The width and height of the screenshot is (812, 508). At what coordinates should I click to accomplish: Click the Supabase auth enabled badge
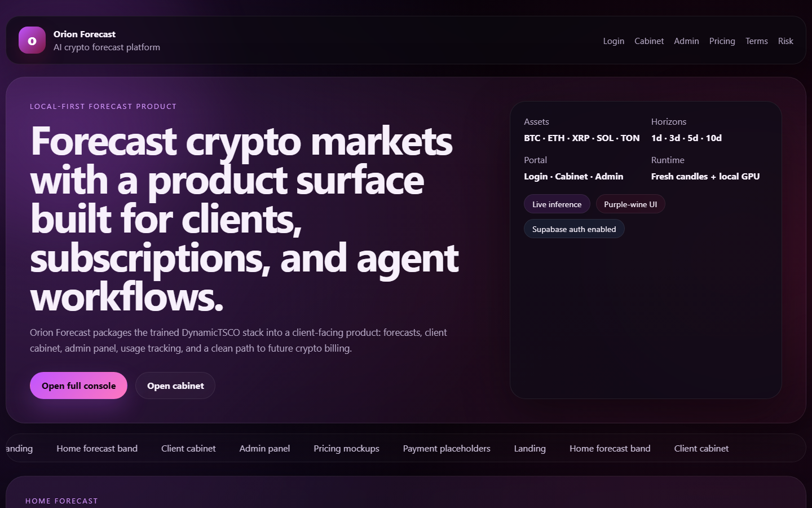coord(574,229)
